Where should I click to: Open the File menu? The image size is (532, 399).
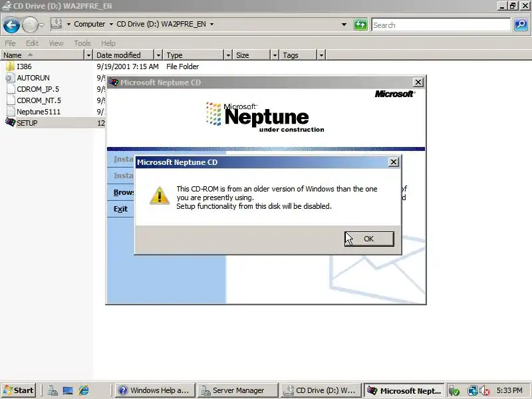(x=10, y=43)
